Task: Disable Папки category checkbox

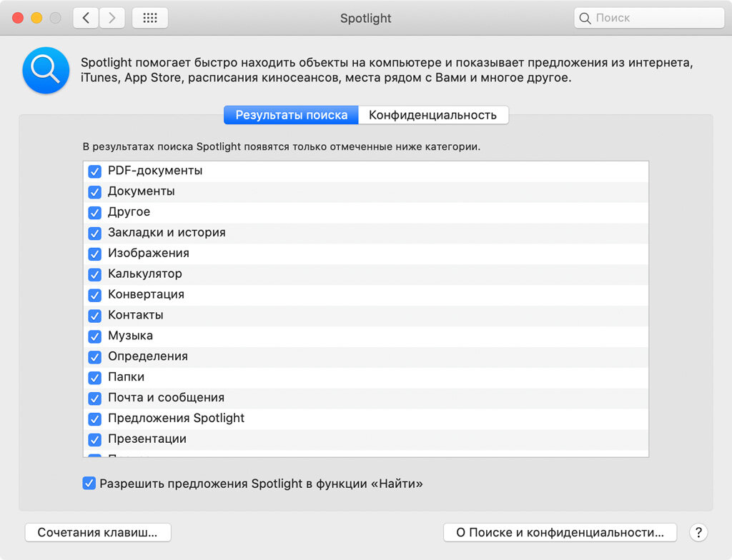Action: (x=95, y=378)
